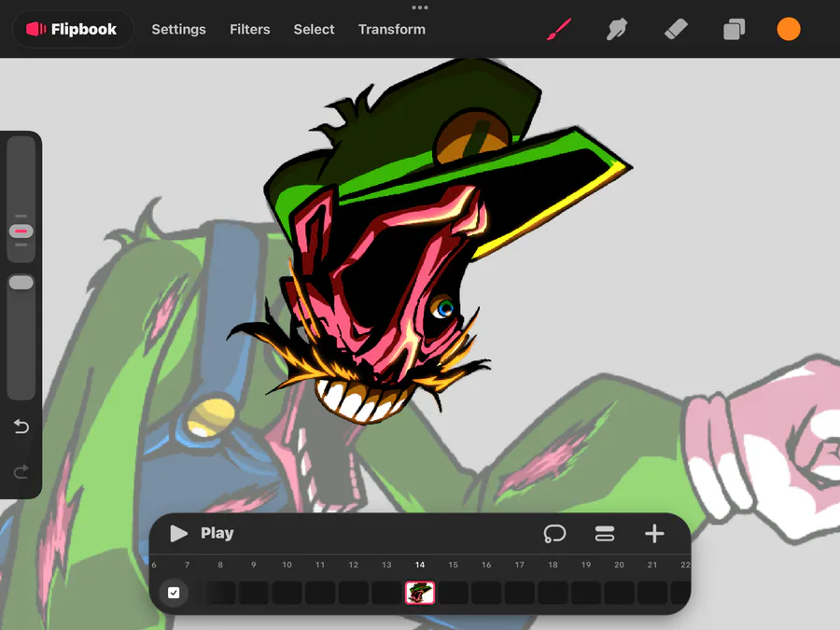Select the empty frame slot under 13
The width and height of the screenshot is (840, 630).
[386, 593]
